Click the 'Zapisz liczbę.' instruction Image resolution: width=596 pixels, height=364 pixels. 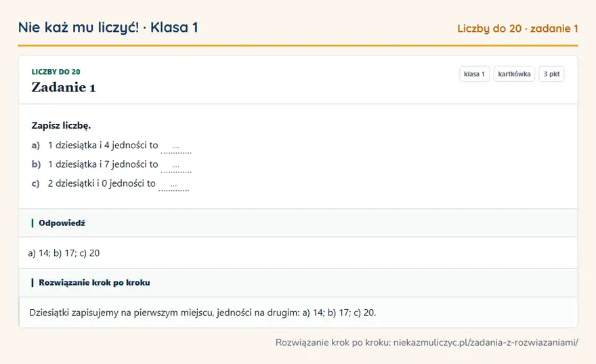click(61, 126)
